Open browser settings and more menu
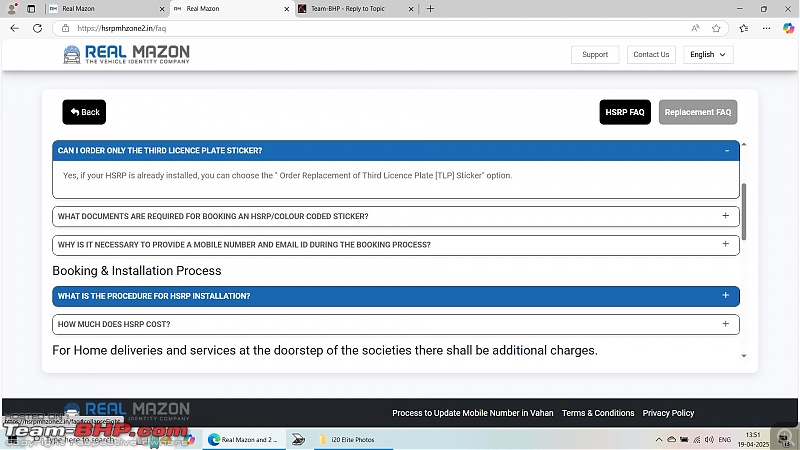Viewport: 800px width, 450px height. [766, 29]
